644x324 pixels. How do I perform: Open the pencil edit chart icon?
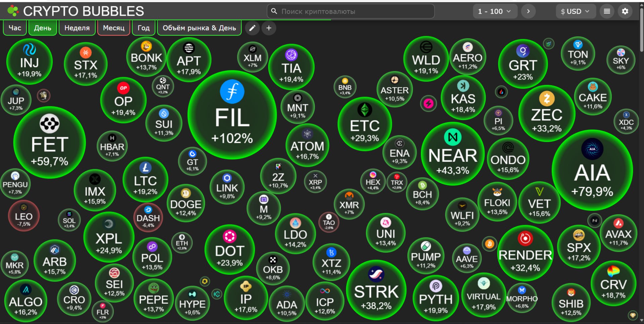[252, 28]
